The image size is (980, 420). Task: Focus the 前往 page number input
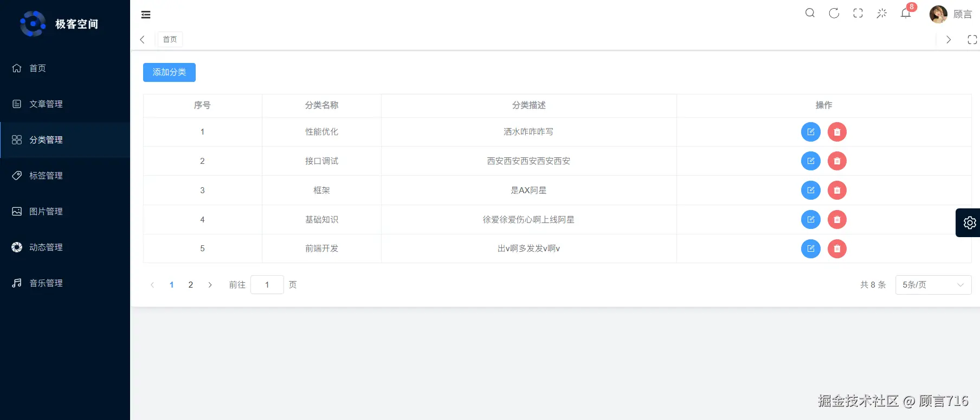267,285
